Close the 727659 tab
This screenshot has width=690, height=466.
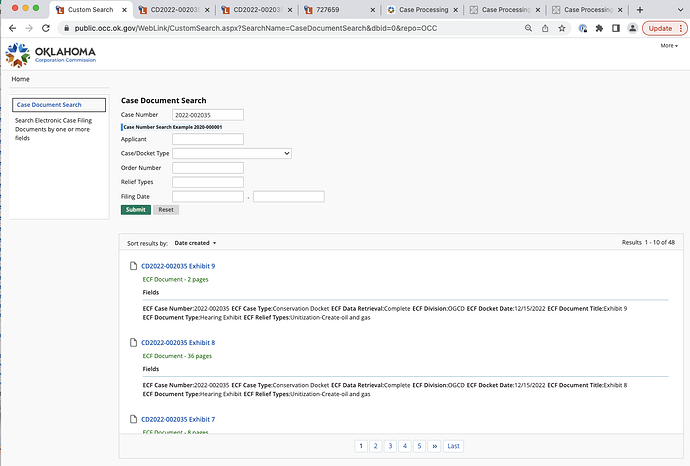[x=373, y=10]
